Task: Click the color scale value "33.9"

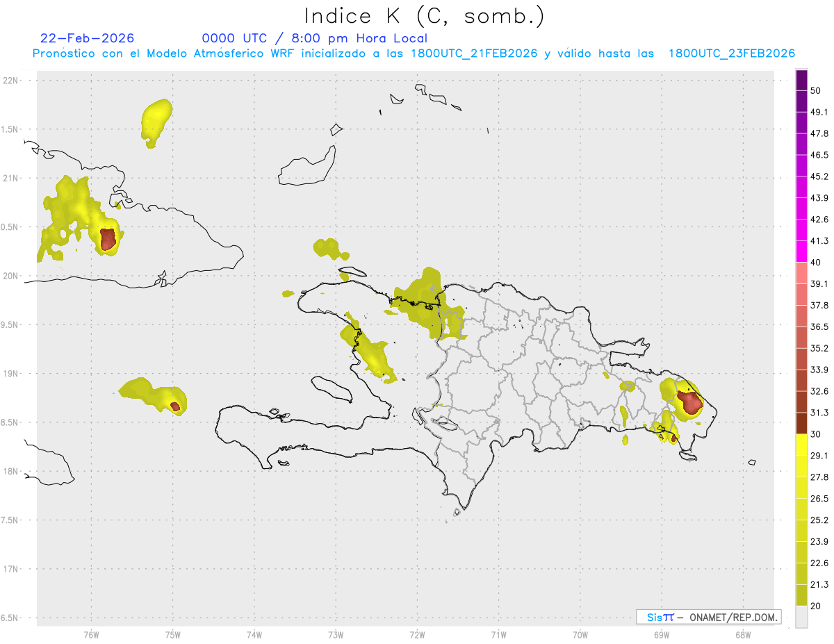Action: [819, 370]
